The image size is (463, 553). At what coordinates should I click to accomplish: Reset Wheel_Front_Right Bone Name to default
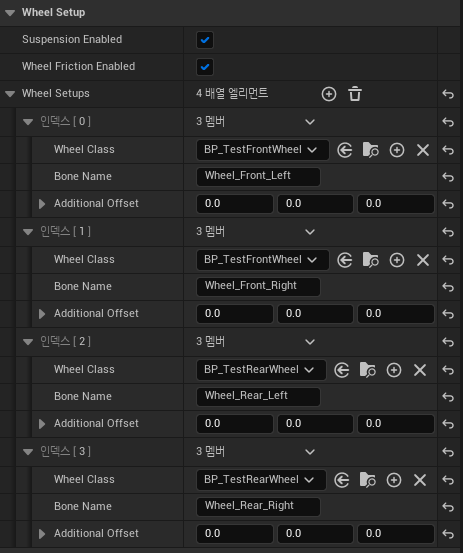click(x=448, y=287)
